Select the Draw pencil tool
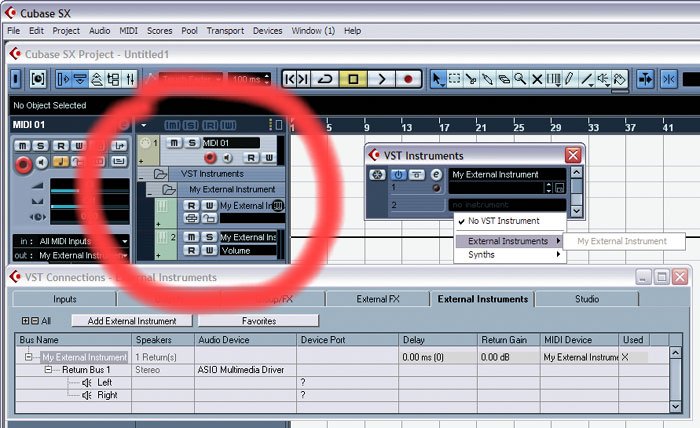This screenshot has height=428, width=700. tap(570, 79)
